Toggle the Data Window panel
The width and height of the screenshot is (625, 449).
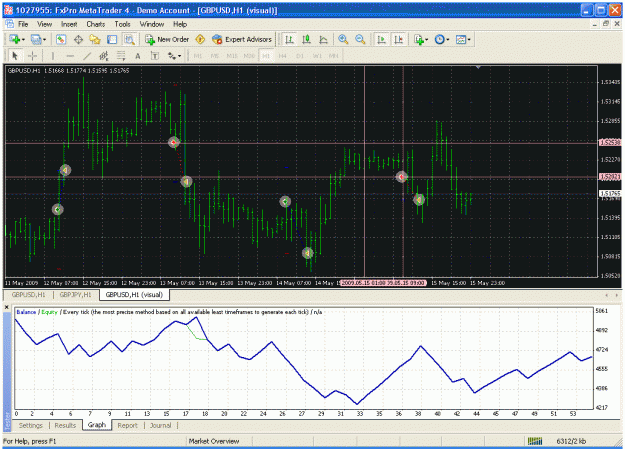[x=78, y=39]
